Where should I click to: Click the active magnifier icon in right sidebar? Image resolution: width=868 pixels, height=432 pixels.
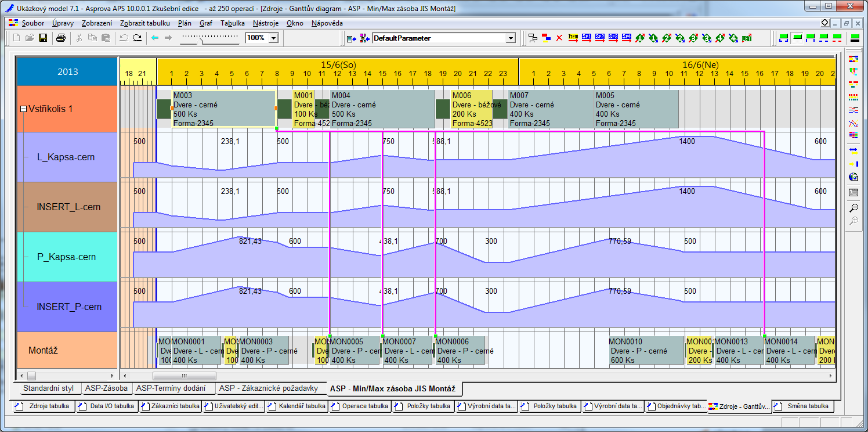[x=853, y=208]
